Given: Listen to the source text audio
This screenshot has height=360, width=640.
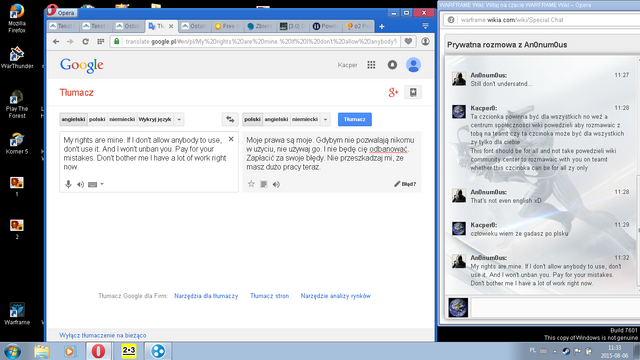Looking at the screenshot, I should tap(80, 184).
